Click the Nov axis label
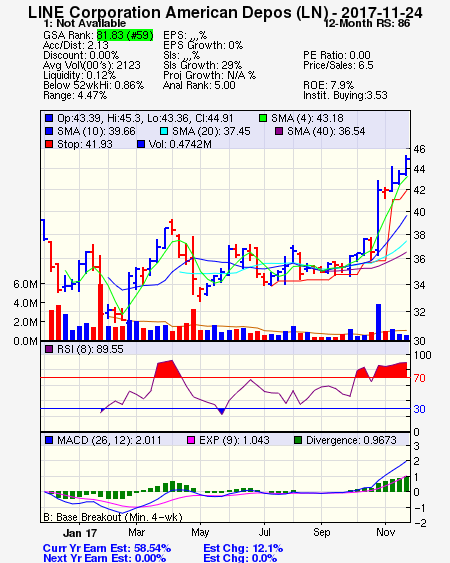The height and width of the screenshot is (563, 450). tap(386, 532)
